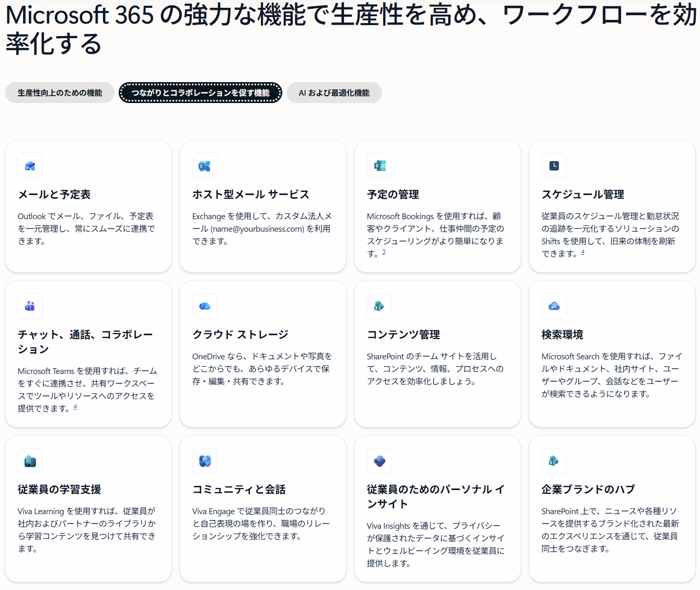Open footnote 4 link in スケジュール管理 card

pyautogui.click(x=583, y=252)
